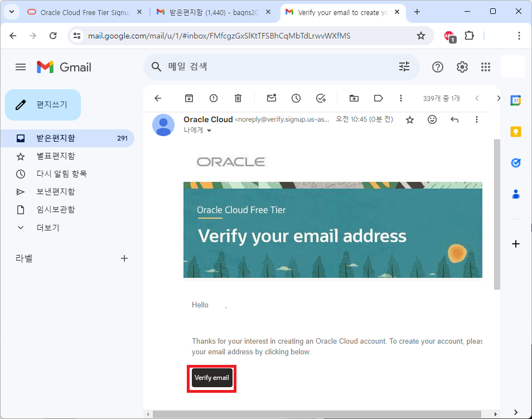Click the horizontal scrollbar thumb
The height and width of the screenshot is (419, 532).
point(317,414)
